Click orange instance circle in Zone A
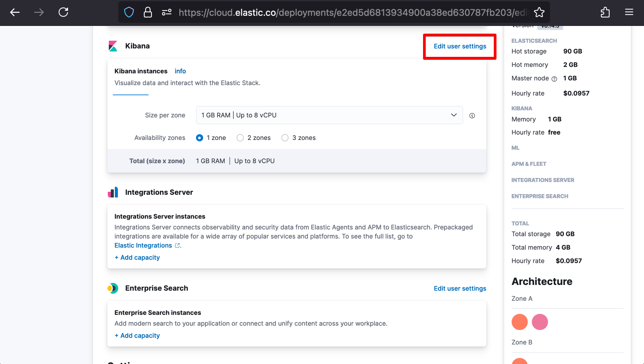Screen dimensions: 644x364 (520, 322)
